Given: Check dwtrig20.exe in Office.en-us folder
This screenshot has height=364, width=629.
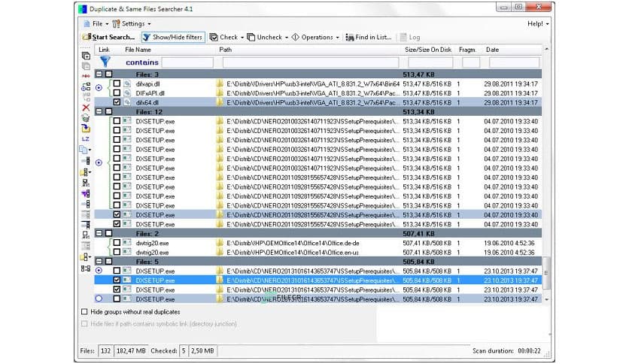Looking at the screenshot, I should (x=117, y=252).
